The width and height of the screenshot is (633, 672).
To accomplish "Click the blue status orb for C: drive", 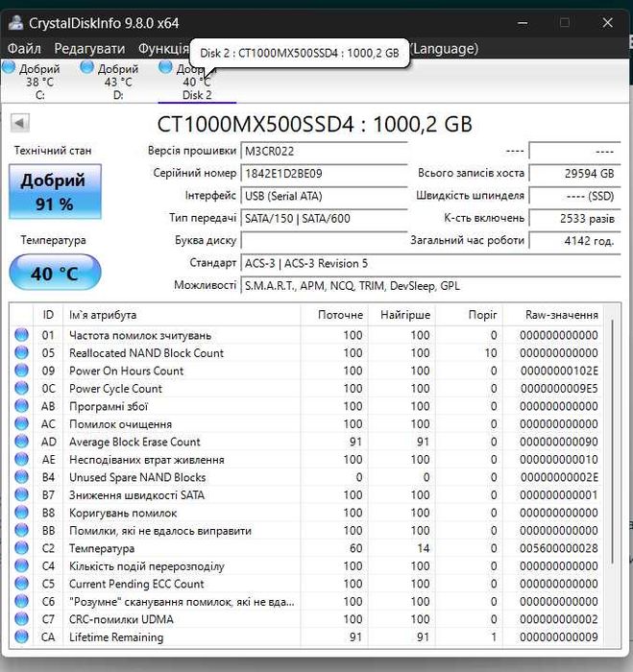I will 9,67.
